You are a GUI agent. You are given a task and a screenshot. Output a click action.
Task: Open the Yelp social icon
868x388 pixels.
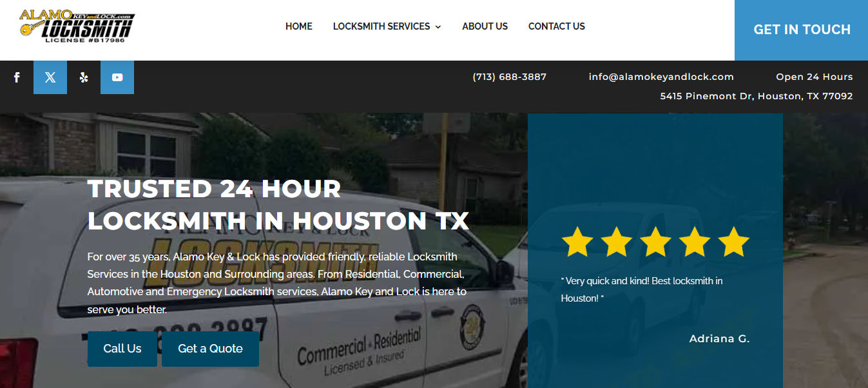click(84, 77)
